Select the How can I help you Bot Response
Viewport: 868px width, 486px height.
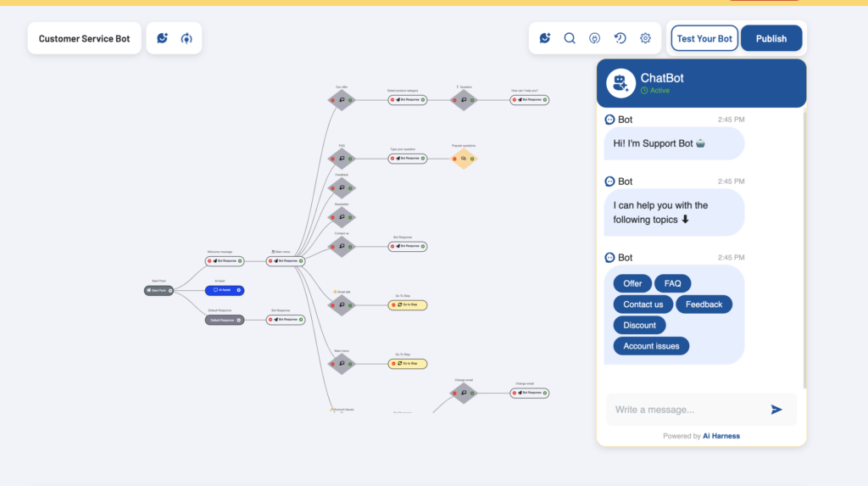[x=529, y=100]
